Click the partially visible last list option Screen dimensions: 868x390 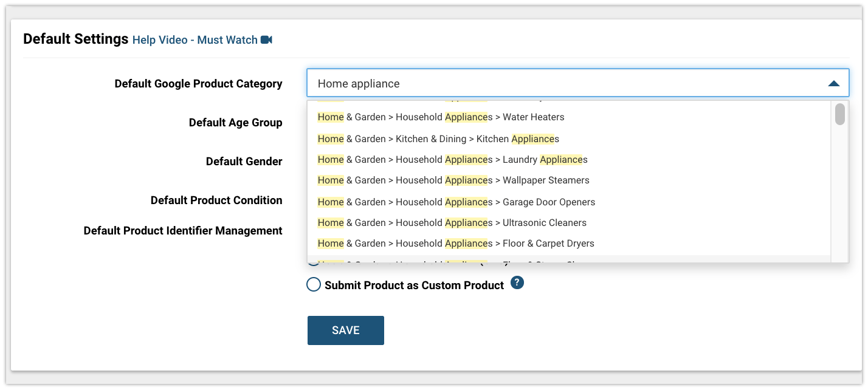(569, 259)
